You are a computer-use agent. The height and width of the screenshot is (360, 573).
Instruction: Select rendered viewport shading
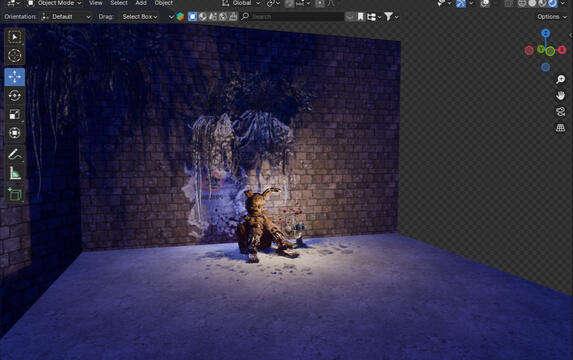553,3
